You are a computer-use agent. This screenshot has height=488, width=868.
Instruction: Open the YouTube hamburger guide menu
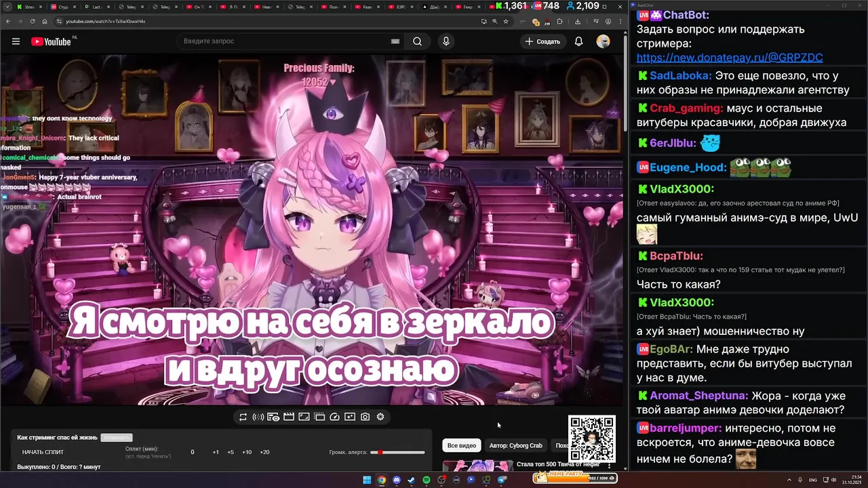[x=16, y=41]
